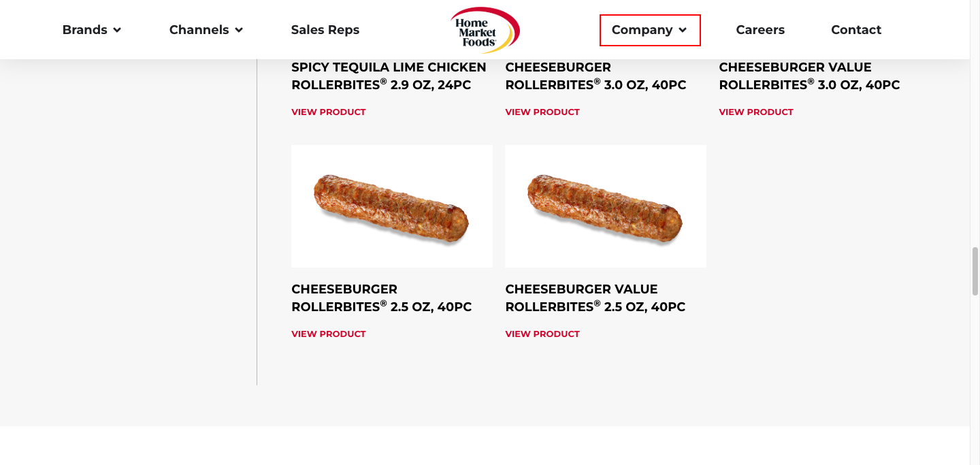This screenshot has height=465, width=980.
Task: View product for Cheeseburger Rollerbites 2.5 oz
Action: 329,334
